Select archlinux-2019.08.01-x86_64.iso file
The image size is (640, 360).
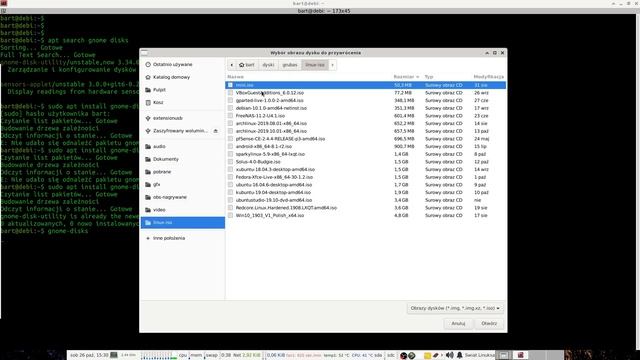(x=366, y=123)
